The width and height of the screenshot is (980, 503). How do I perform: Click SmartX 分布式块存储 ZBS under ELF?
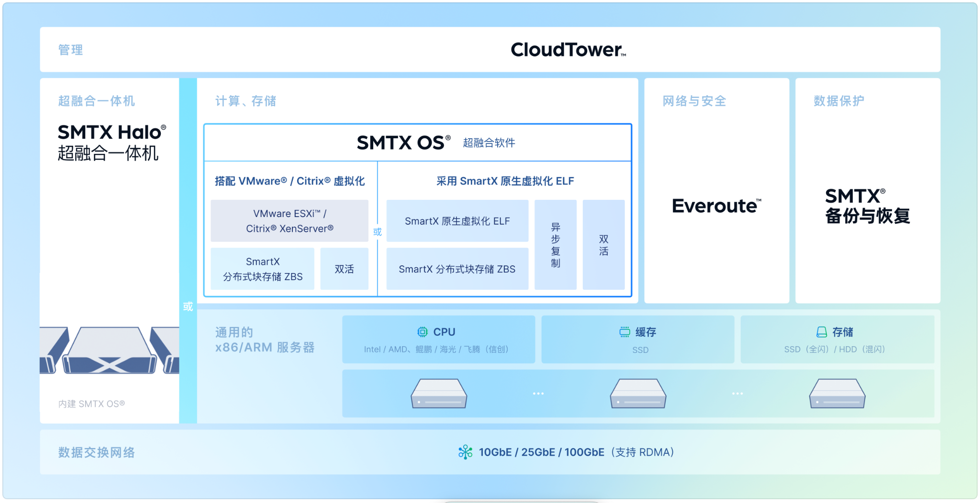[457, 269]
